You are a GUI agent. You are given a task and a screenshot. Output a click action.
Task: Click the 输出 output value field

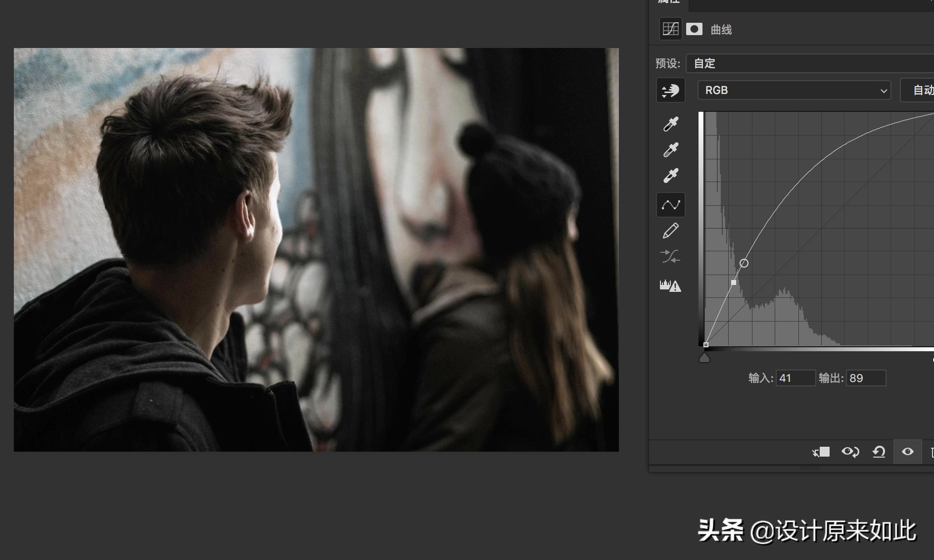click(x=866, y=378)
